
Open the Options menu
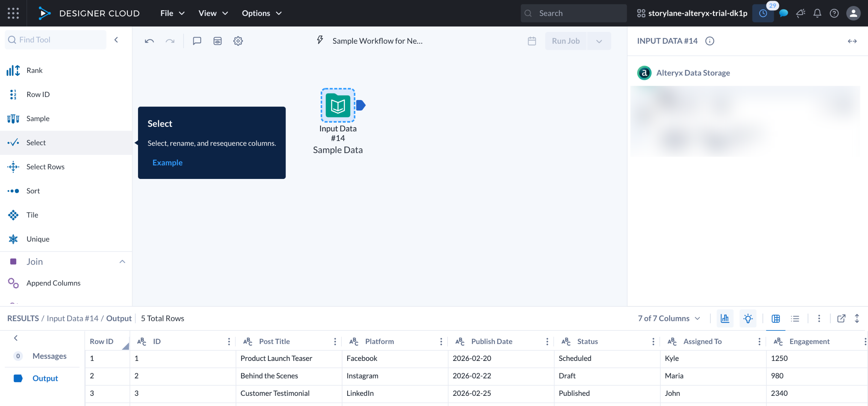[261, 13]
